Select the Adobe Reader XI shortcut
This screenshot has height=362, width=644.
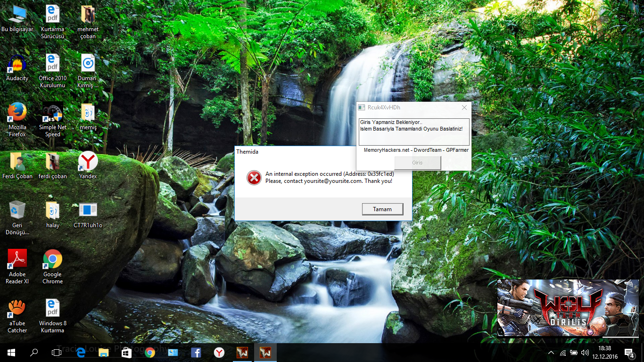17,267
